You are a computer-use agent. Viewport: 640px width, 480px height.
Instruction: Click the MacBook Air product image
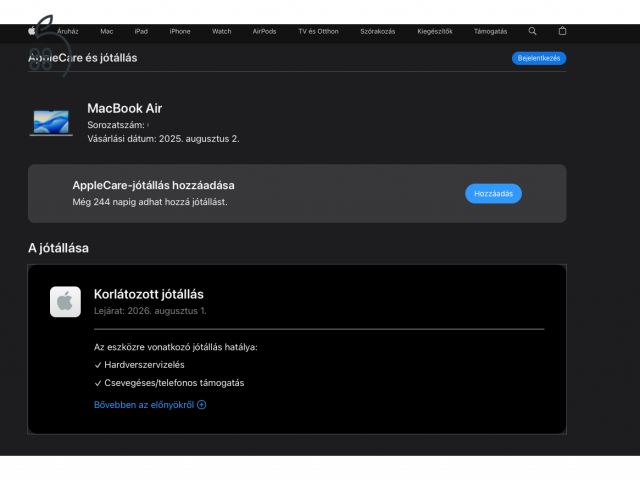(x=51, y=122)
